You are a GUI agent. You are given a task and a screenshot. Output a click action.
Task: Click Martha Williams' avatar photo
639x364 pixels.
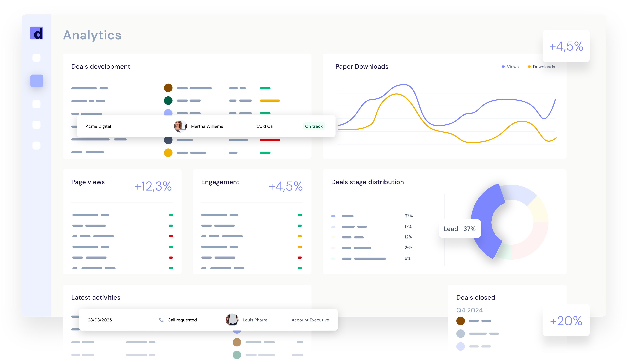(180, 126)
